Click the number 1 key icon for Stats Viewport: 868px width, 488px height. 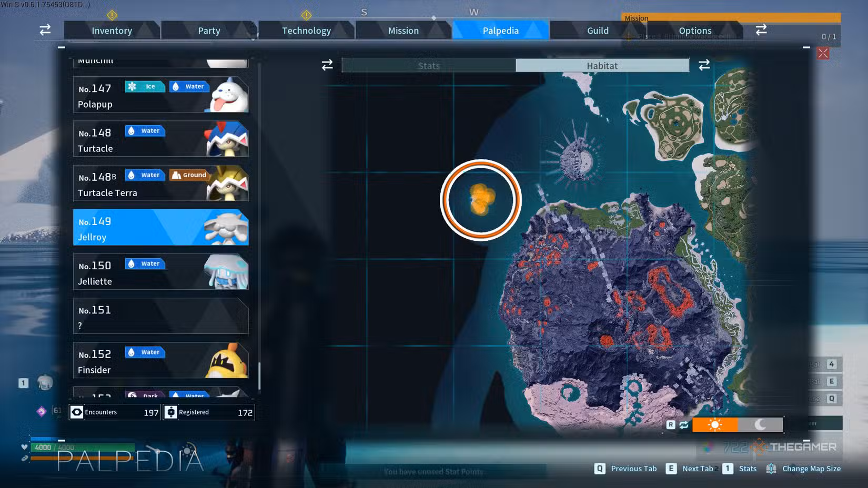728,469
